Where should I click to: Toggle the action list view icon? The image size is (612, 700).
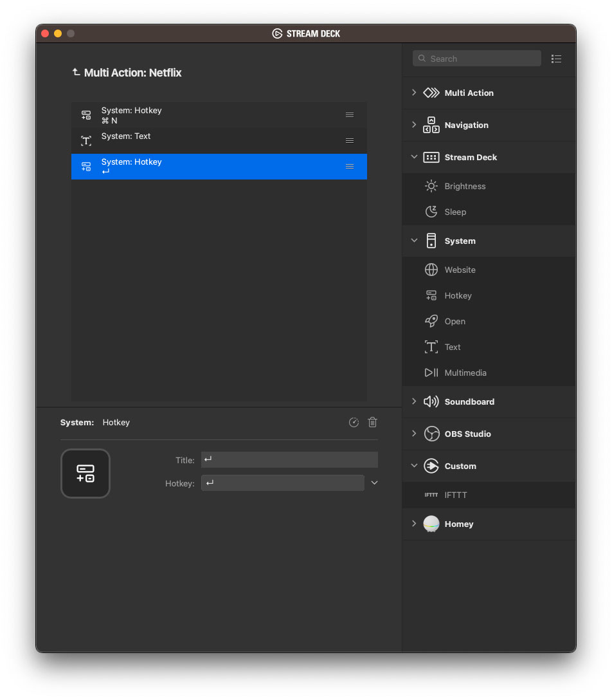(556, 59)
